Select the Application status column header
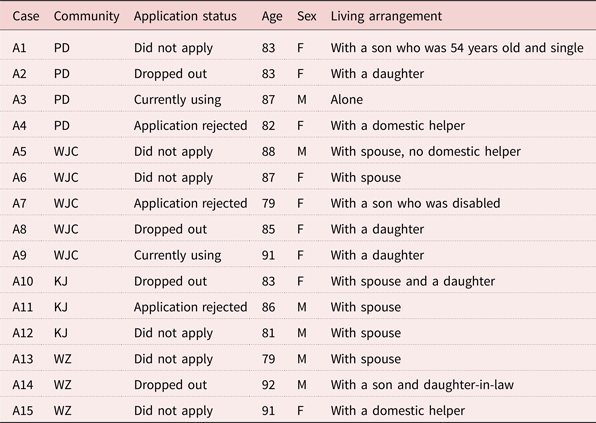Image resolution: width=596 pixels, height=423 pixels. [185, 16]
